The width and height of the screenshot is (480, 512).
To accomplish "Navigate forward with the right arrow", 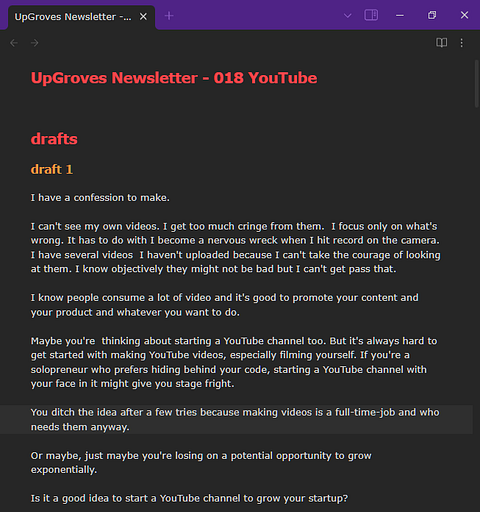I will [x=35, y=43].
